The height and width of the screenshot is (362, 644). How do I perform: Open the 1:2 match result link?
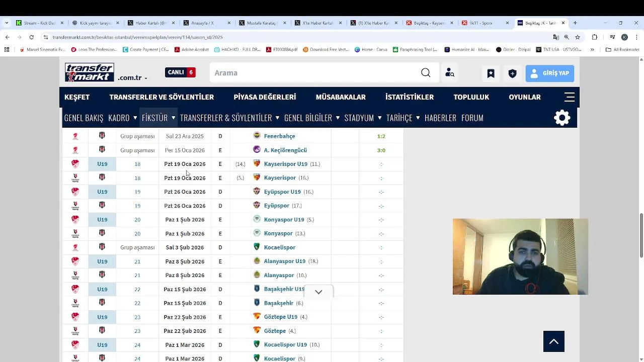point(381,136)
